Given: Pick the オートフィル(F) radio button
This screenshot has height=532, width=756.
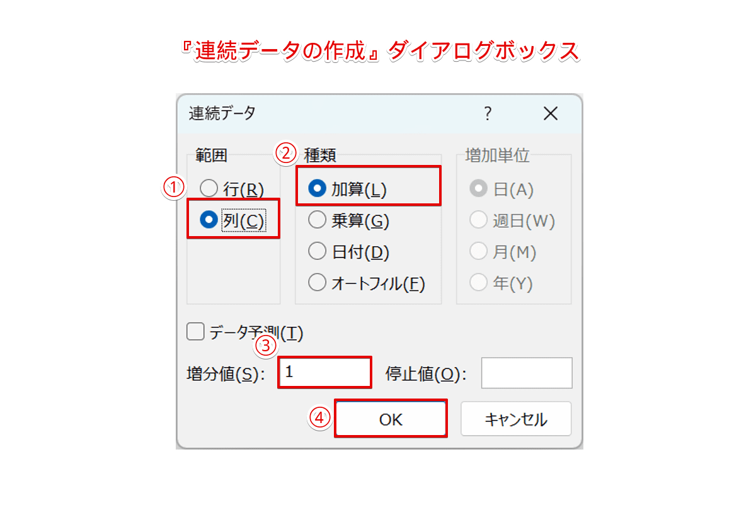Looking at the screenshot, I should point(318,283).
